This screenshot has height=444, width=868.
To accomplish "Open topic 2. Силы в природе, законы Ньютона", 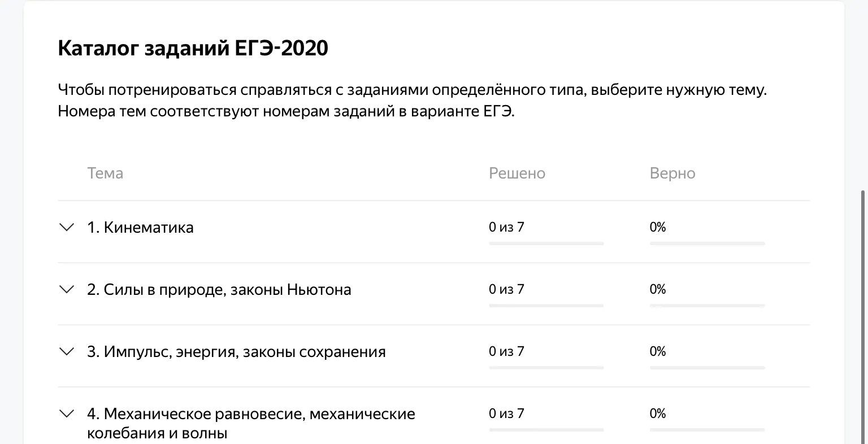I will [x=219, y=289].
